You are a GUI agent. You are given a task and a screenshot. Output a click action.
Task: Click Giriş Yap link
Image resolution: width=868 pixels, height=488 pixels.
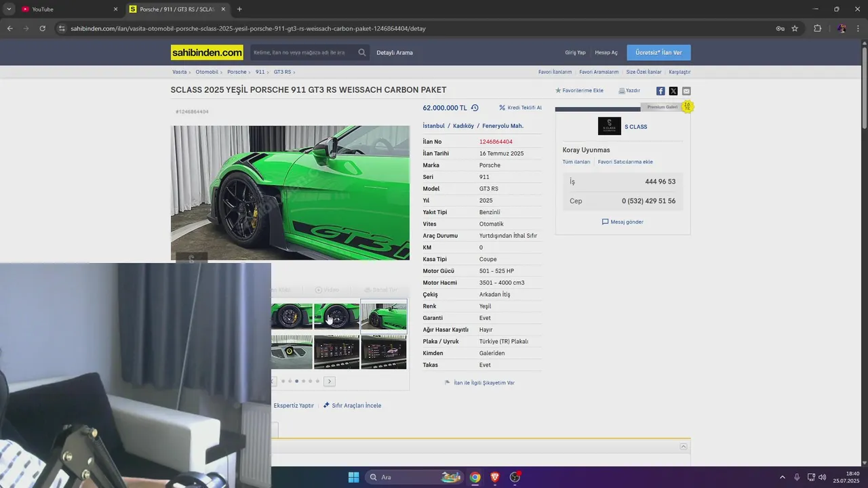coord(575,52)
